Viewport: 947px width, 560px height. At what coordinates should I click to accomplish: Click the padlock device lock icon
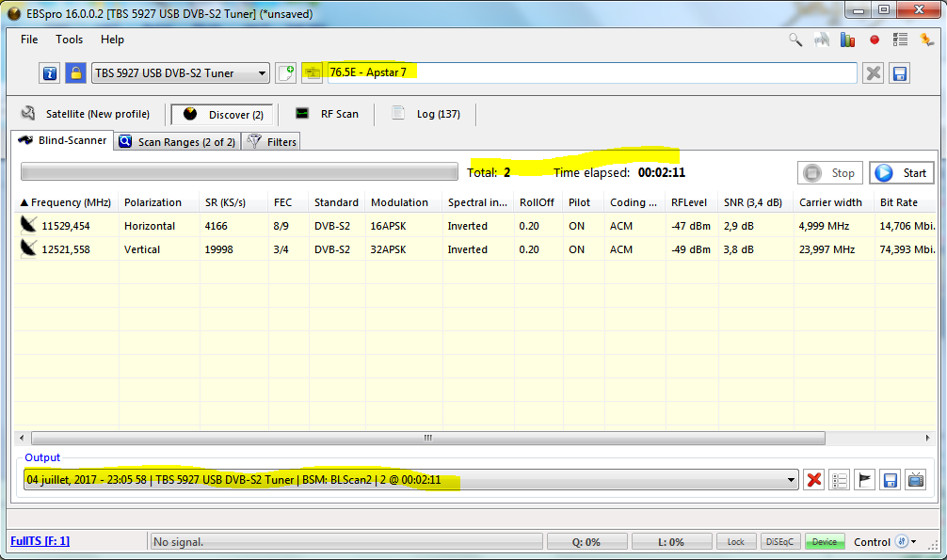pyautogui.click(x=75, y=73)
